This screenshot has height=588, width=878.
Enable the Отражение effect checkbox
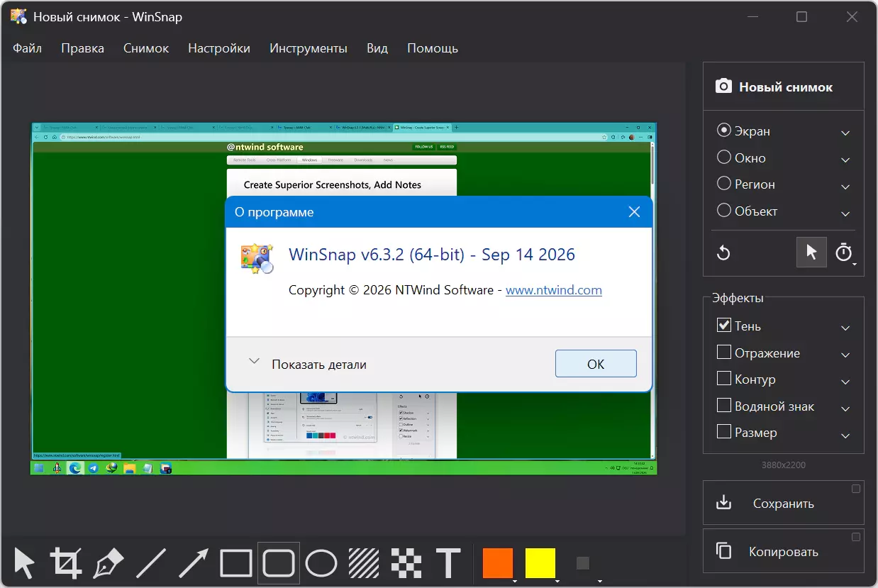[724, 352]
